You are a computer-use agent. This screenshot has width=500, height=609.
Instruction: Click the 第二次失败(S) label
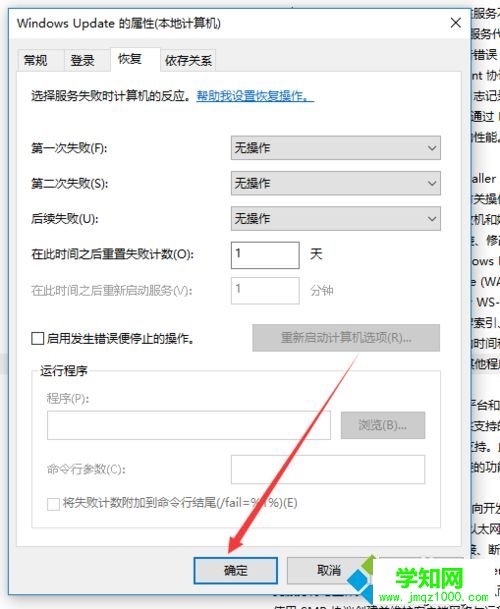coord(70,183)
